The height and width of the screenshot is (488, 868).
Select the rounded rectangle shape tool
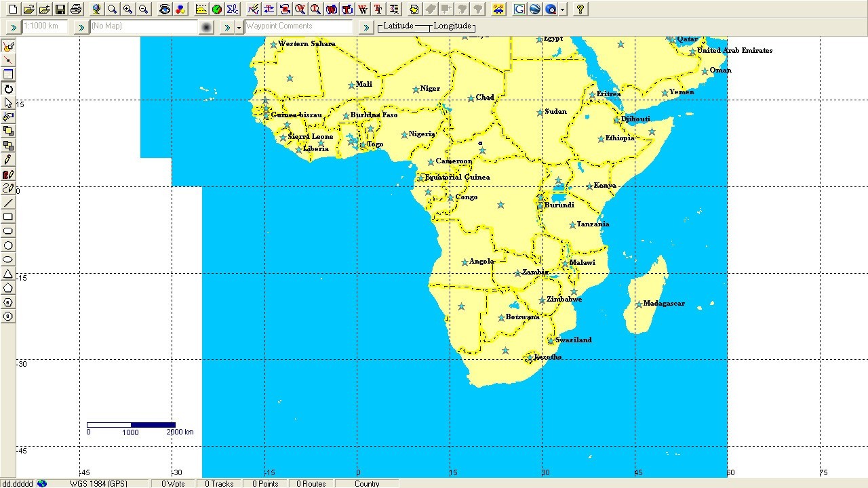point(8,231)
